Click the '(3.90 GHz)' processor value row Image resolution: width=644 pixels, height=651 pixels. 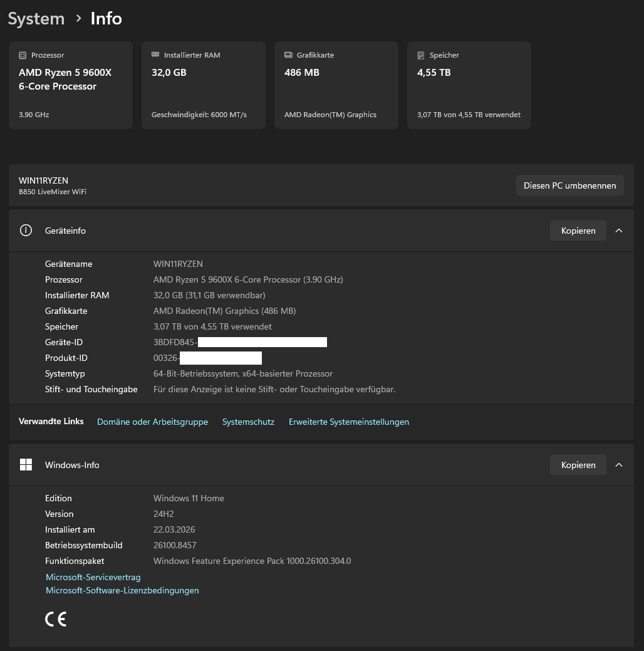[248, 280]
